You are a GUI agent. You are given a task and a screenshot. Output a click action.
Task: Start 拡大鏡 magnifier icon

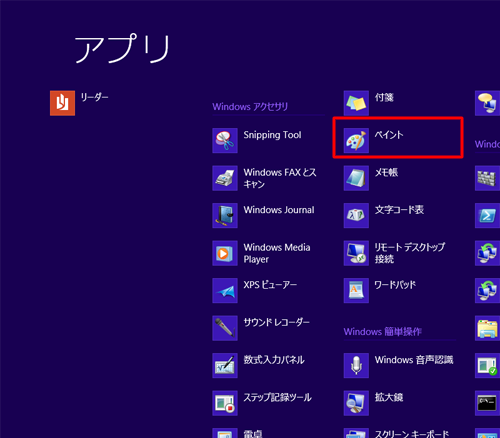[x=356, y=403]
